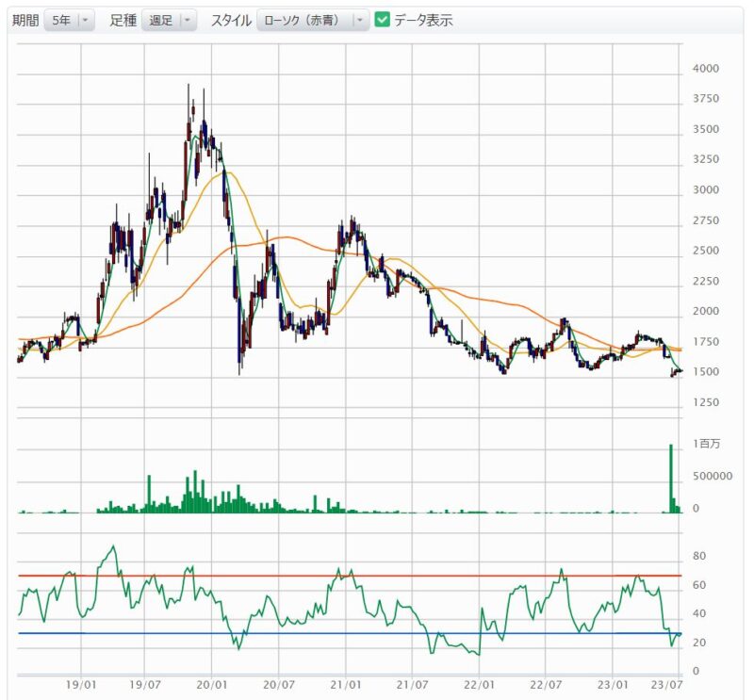Viewport: 754px width, 700px height.
Task: Click the 期間 label text
Action: tap(25, 20)
